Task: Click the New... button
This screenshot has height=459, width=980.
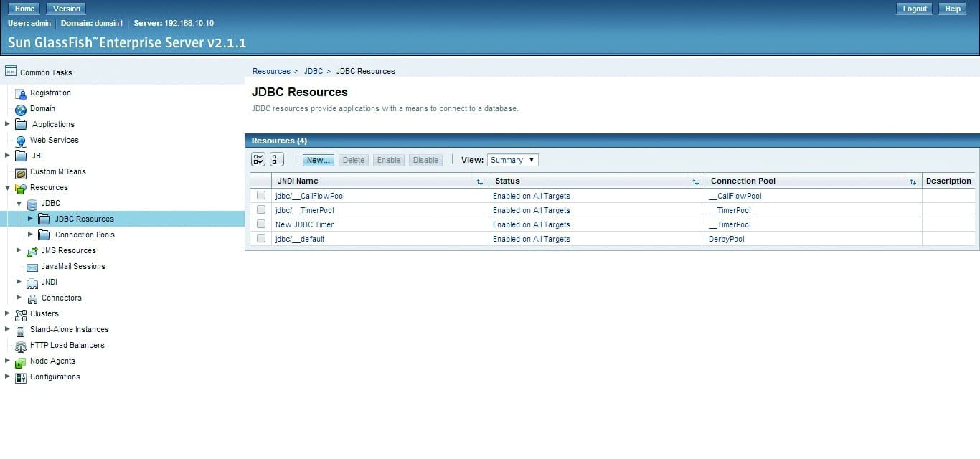Action: pyautogui.click(x=318, y=160)
